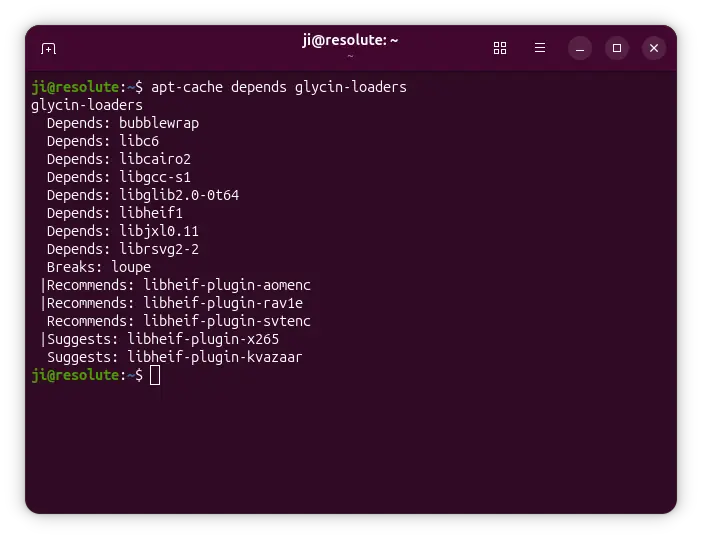Click the Depends: bubblewrap line
The width and height of the screenshot is (702, 539).
coord(123,123)
